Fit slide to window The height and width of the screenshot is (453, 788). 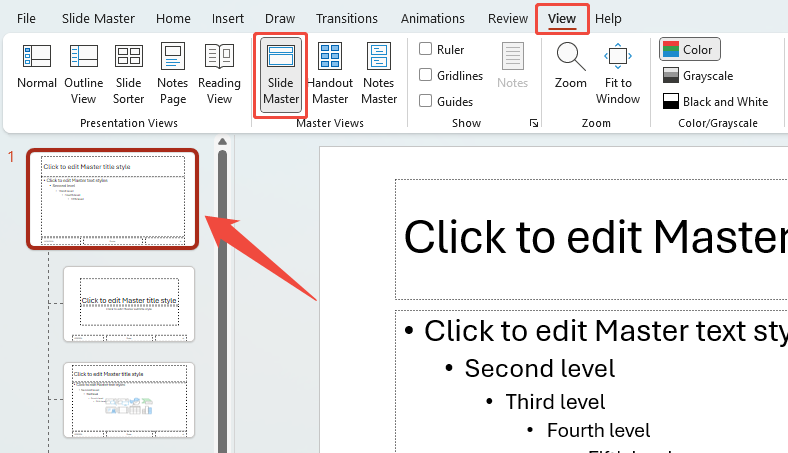618,74
